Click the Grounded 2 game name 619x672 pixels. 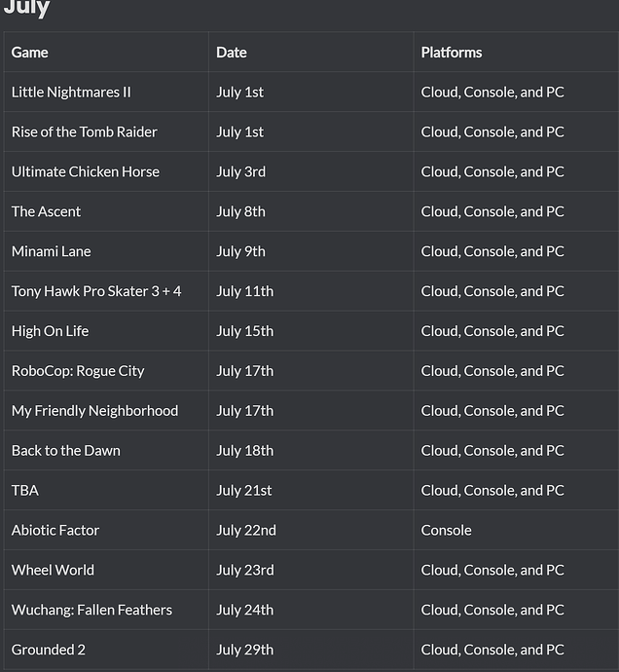[x=48, y=651]
